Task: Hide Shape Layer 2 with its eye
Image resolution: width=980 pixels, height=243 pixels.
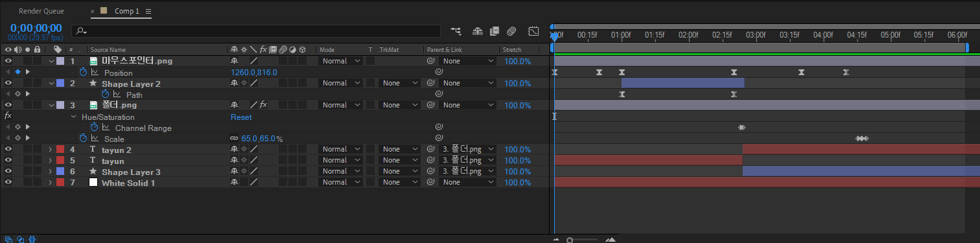Action: click(8, 83)
